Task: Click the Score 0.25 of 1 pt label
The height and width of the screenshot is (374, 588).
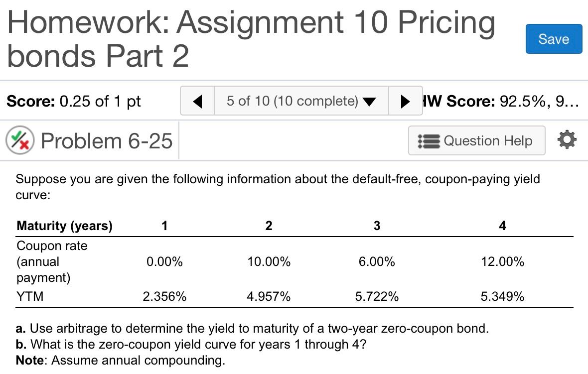Action: (x=73, y=101)
